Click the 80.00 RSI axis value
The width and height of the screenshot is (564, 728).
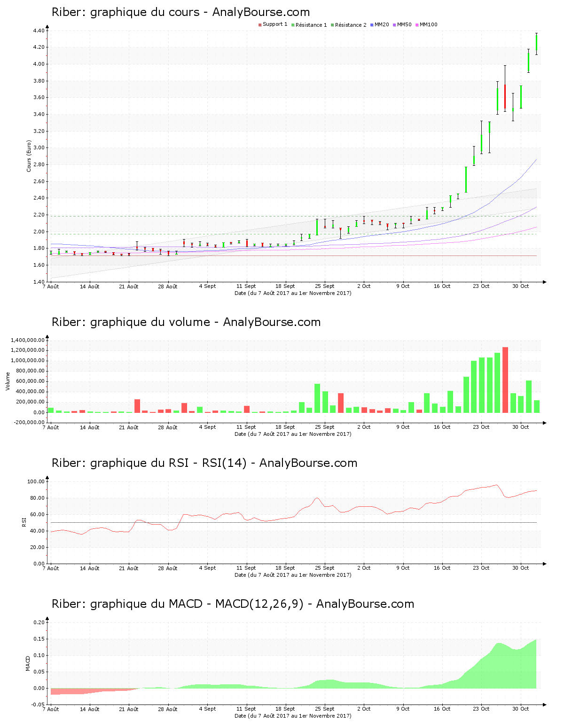pyautogui.click(x=37, y=498)
